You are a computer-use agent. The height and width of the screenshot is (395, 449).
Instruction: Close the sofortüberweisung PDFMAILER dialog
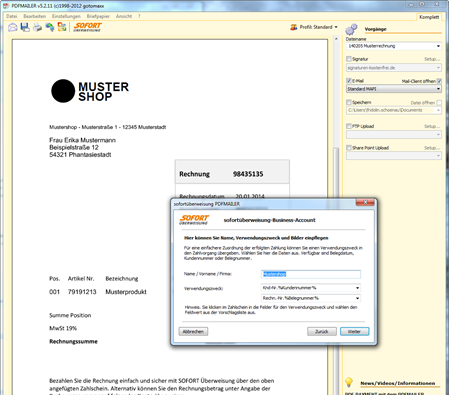[x=365, y=202]
